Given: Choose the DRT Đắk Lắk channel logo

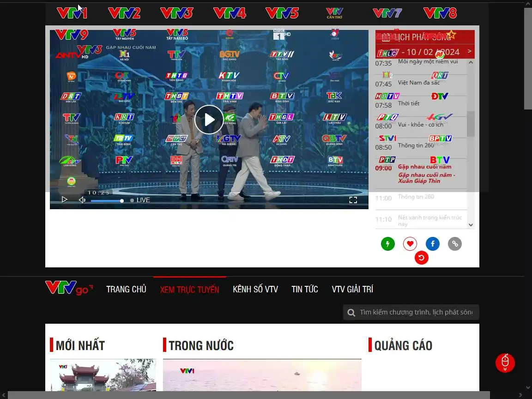Looking at the screenshot, I should point(71,97).
